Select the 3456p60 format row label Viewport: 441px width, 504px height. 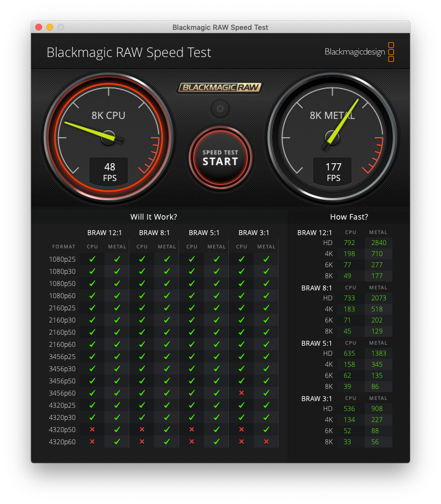pyautogui.click(x=62, y=393)
